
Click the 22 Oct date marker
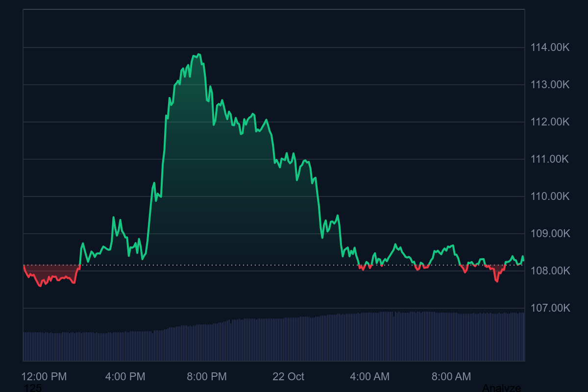click(x=288, y=377)
